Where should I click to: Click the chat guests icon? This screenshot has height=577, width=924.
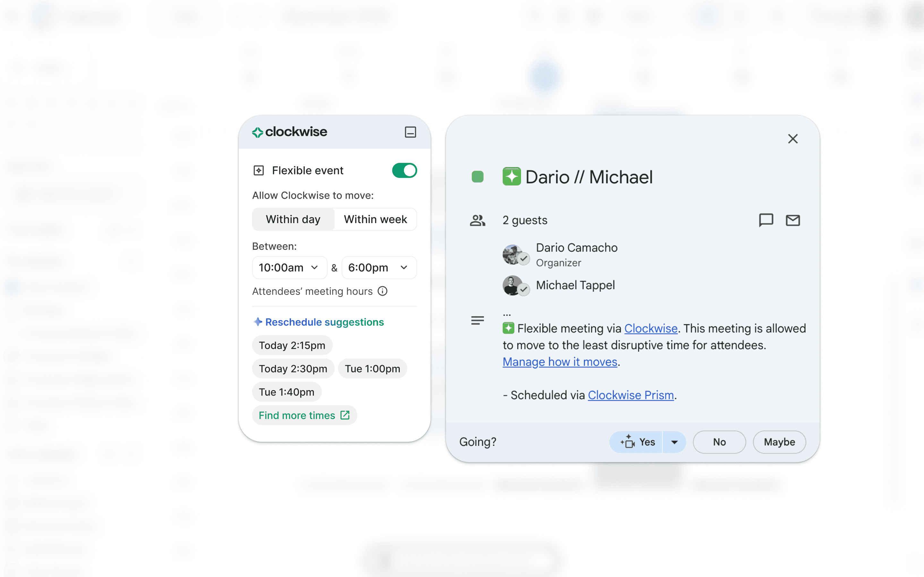coord(766,220)
